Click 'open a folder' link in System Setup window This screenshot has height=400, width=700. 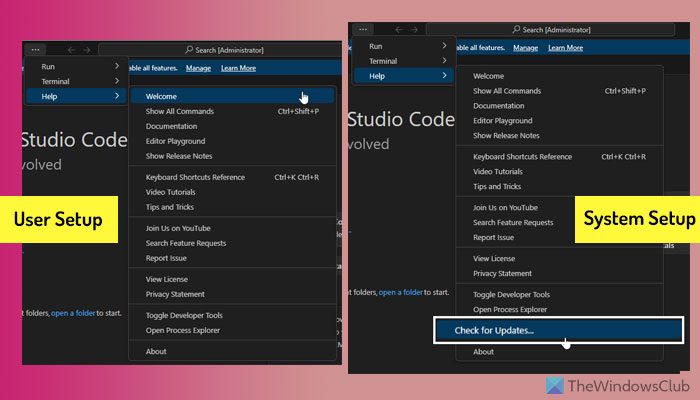pyautogui.click(x=400, y=292)
